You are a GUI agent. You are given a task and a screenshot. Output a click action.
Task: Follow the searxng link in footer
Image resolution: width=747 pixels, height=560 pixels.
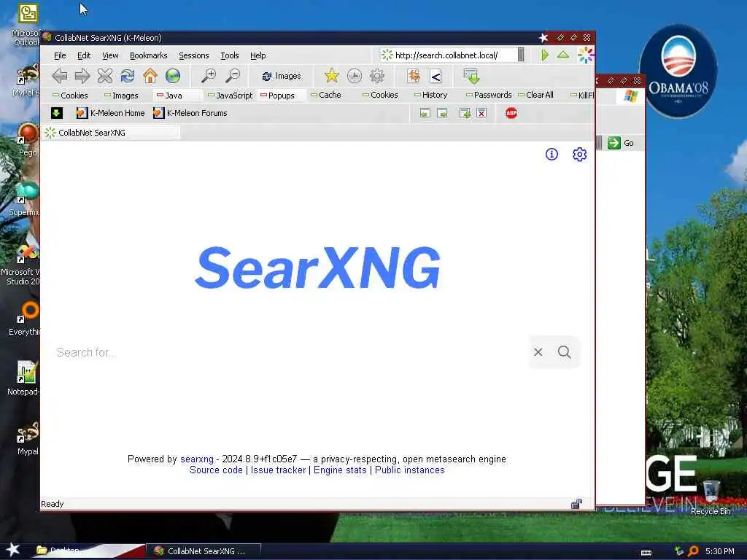pos(197,459)
